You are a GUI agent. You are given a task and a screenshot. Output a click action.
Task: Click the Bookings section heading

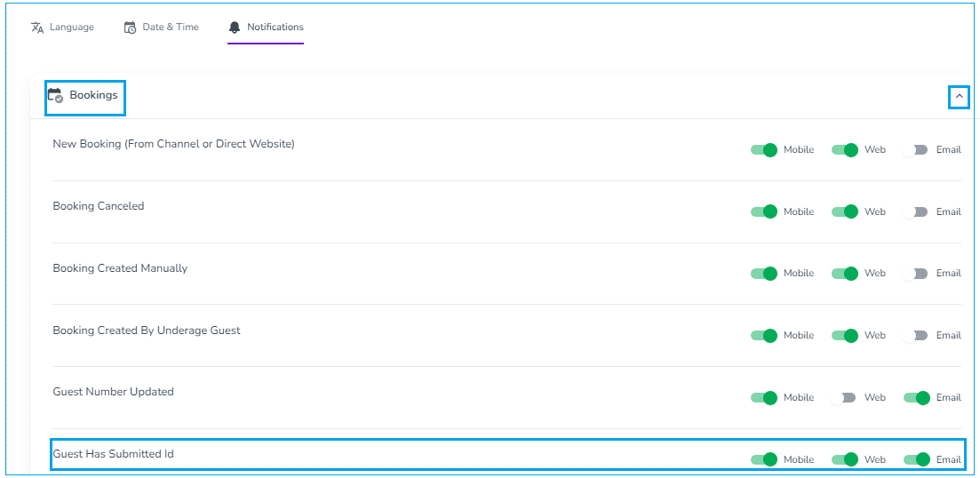click(x=94, y=95)
